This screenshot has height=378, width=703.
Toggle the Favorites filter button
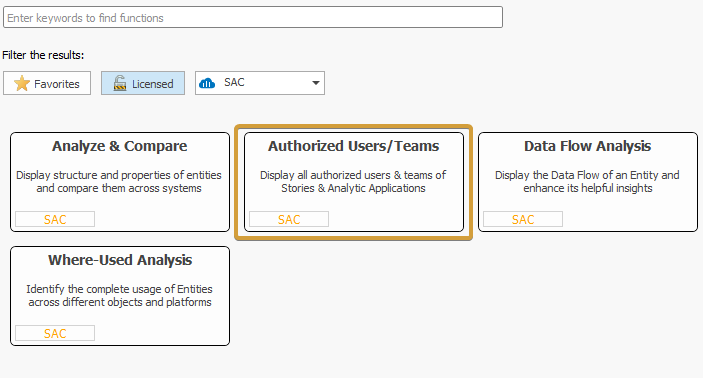(47, 83)
